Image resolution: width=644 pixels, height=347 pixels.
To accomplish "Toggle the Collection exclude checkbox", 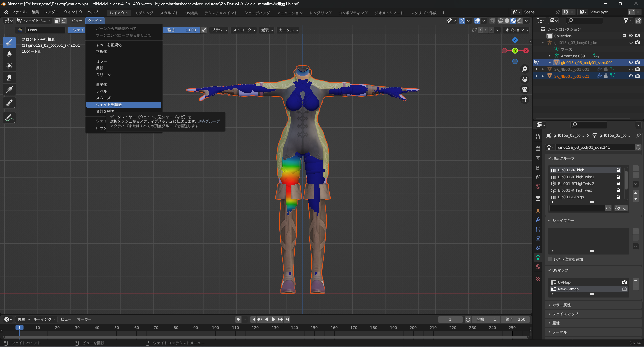I will coord(624,36).
